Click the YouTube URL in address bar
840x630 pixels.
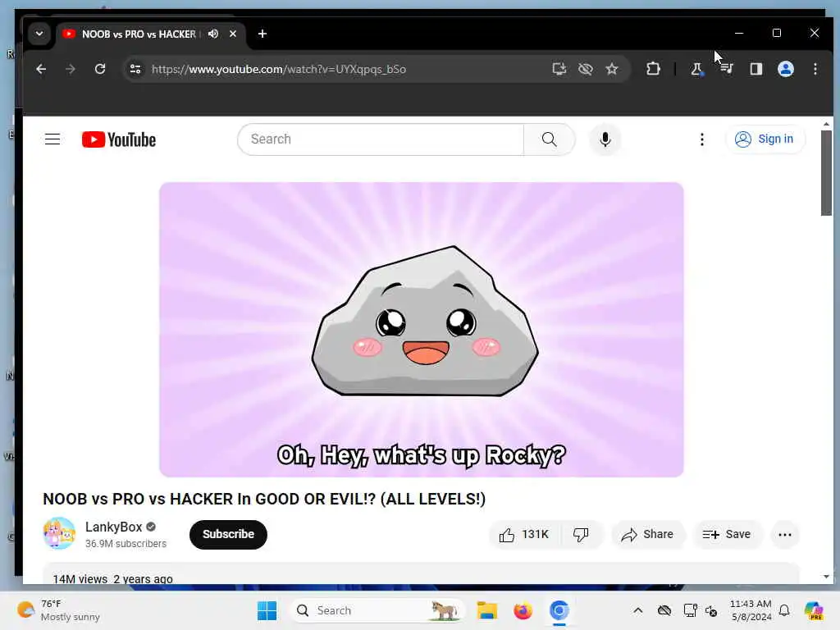point(279,69)
